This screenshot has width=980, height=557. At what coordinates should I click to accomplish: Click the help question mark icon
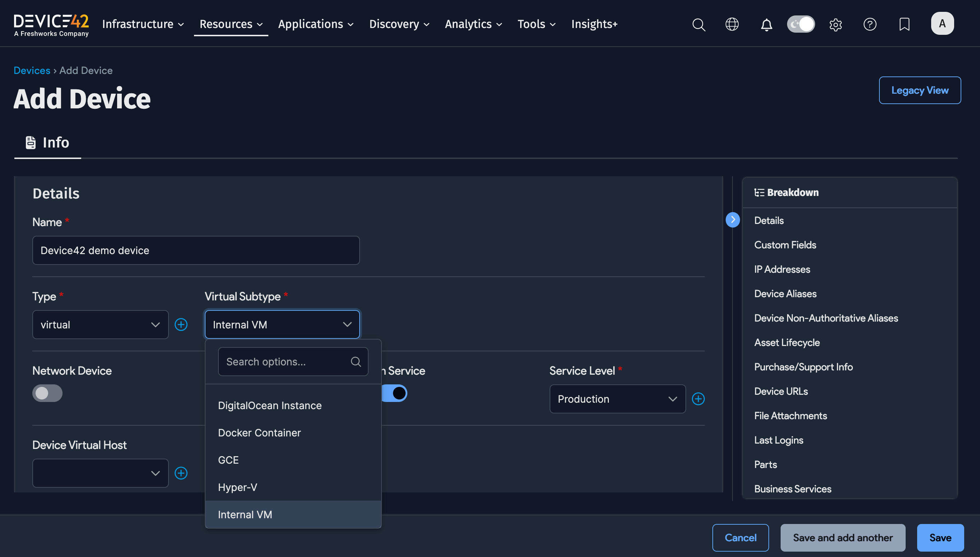[x=870, y=24]
